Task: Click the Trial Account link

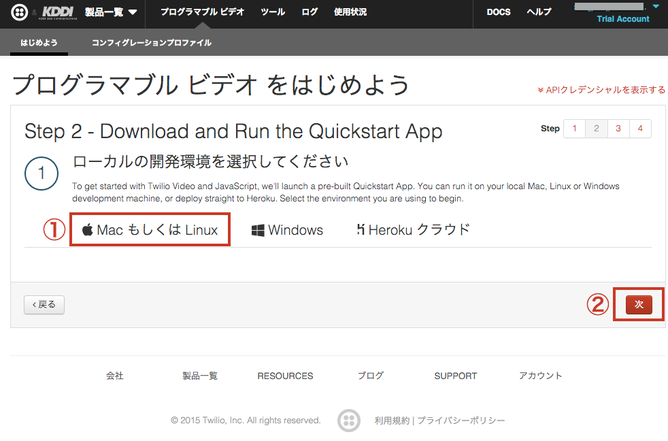Action: point(623,19)
